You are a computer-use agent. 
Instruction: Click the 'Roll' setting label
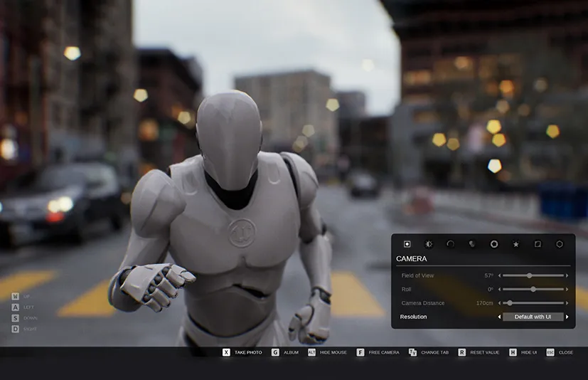tap(406, 289)
